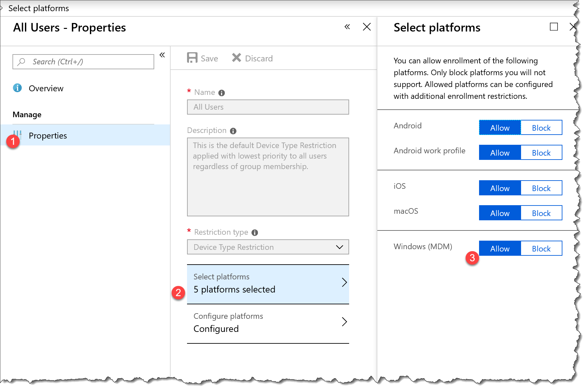588x391 pixels.
Task: Click the Description info icon
Action: tap(233, 131)
